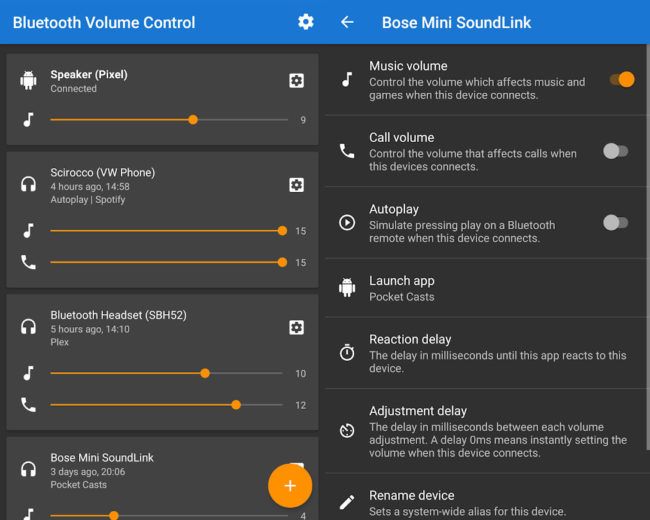The height and width of the screenshot is (520, 650).
Task: Click 'Bose Mini SoundLink' name in device list
Action: tap(102, 458)
